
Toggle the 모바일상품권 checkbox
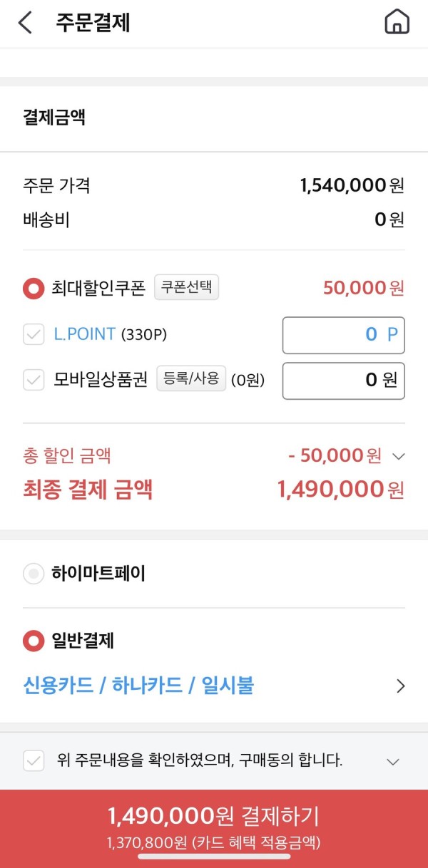(x=34, y=380)
